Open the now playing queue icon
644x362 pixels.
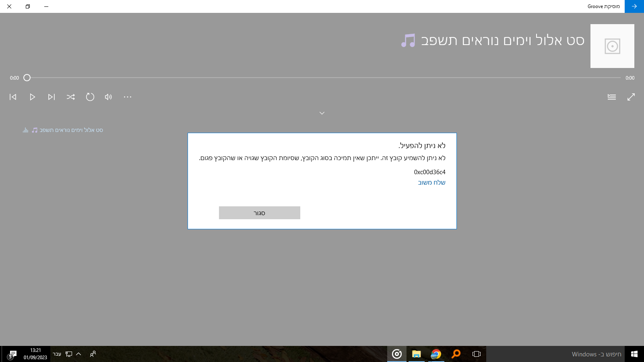611,97
